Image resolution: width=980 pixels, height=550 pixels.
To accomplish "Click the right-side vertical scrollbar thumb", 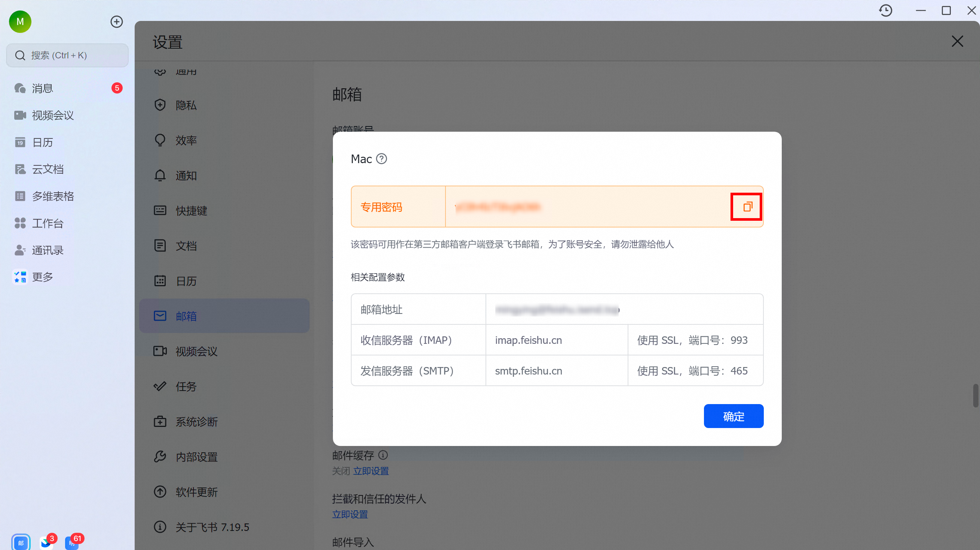I will click(x=976, y=396).
